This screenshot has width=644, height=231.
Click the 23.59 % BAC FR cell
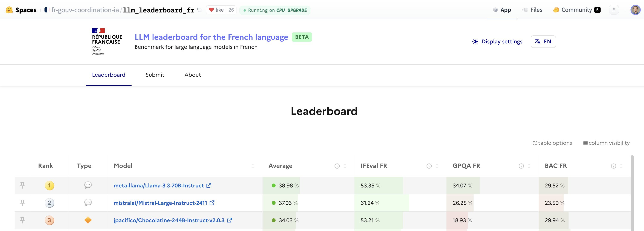(584, 203)
